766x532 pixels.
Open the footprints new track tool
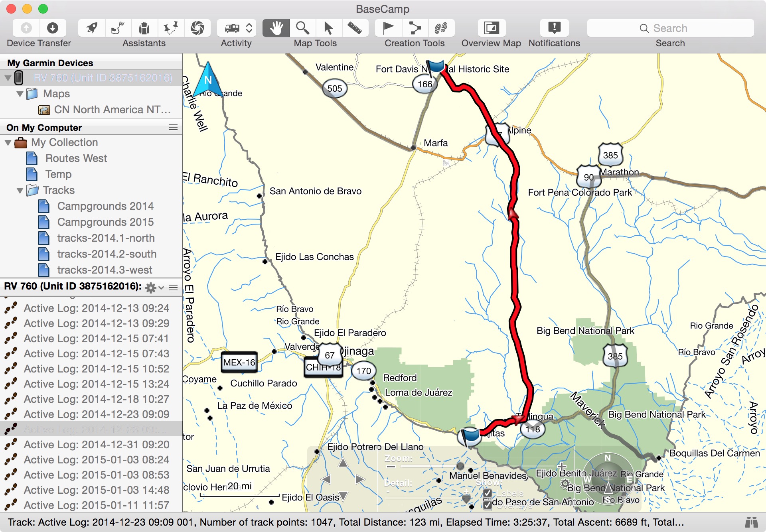click(441, 28)
